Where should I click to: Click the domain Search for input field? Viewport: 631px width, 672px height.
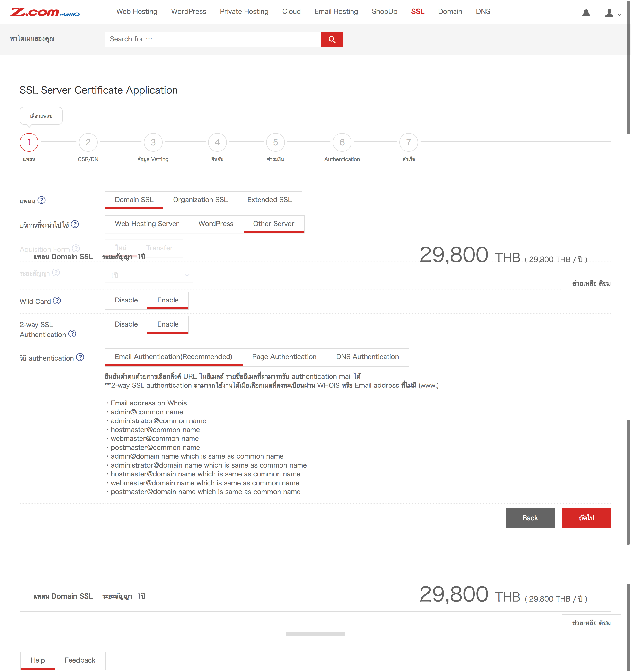pyautogui.click(x=213, y=39)
